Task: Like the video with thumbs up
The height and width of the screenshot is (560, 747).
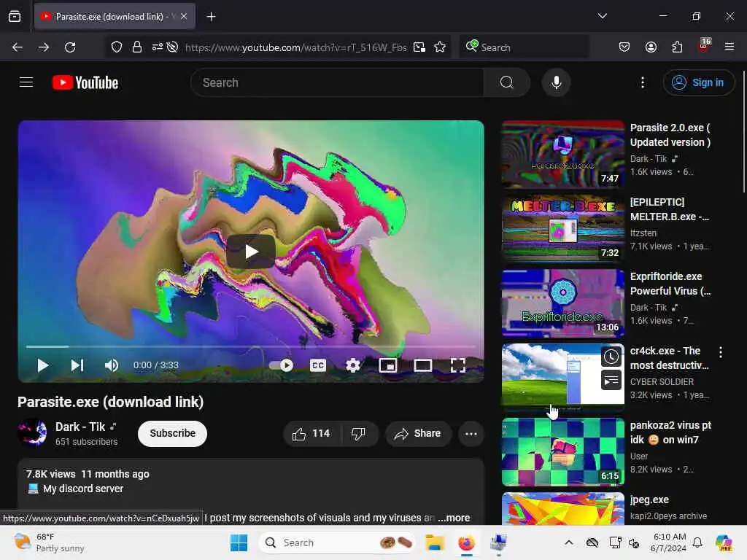Action: coord(311,433)
